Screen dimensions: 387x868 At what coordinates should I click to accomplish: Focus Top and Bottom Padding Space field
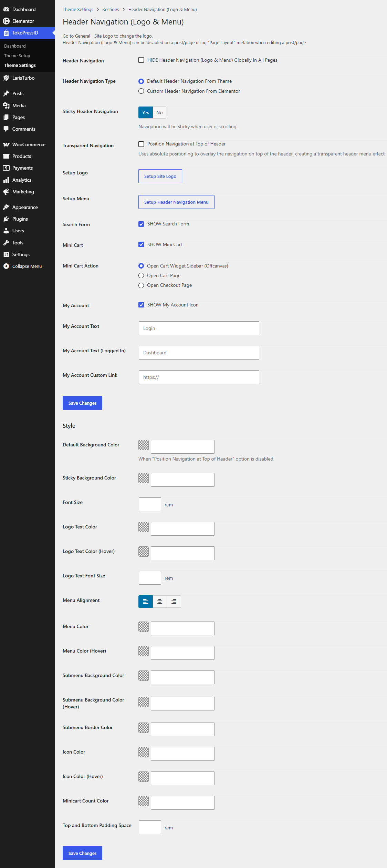coord(150,827)
